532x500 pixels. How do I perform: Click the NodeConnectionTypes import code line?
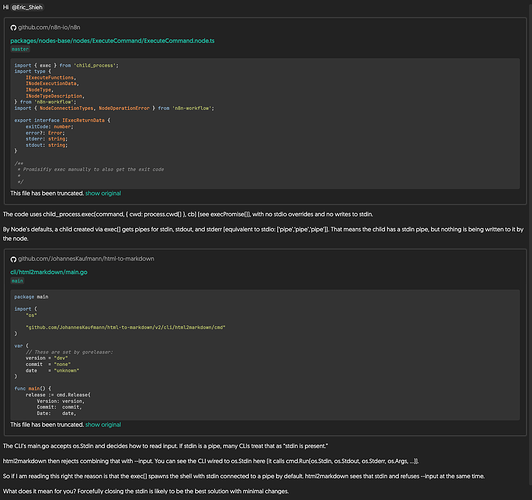[114, 108]
